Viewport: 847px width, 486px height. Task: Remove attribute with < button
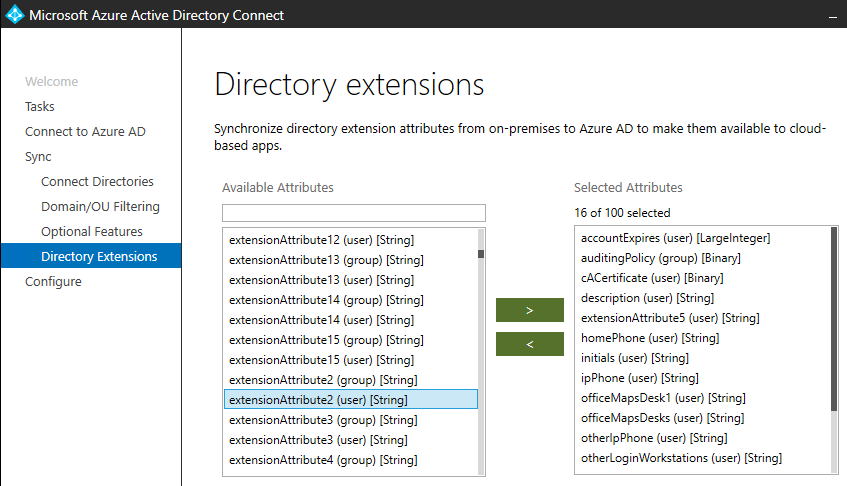[529, 344]
